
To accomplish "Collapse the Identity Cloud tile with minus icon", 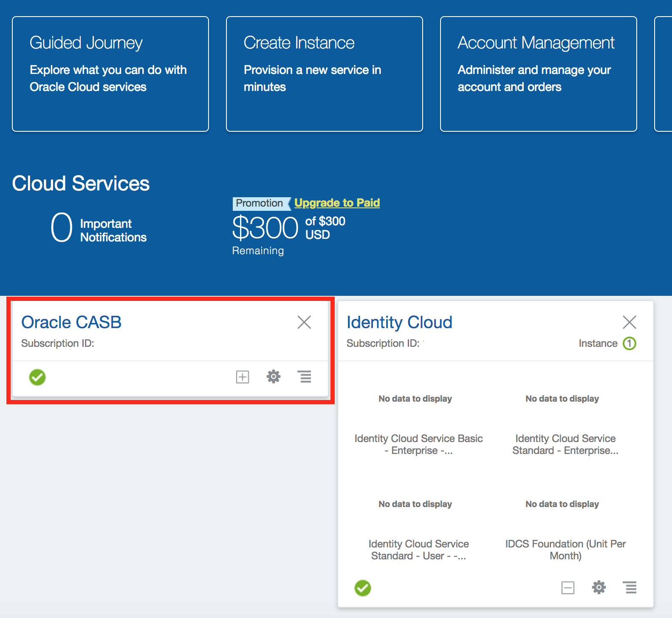I will pyautogui.click(x=568, y=587).
